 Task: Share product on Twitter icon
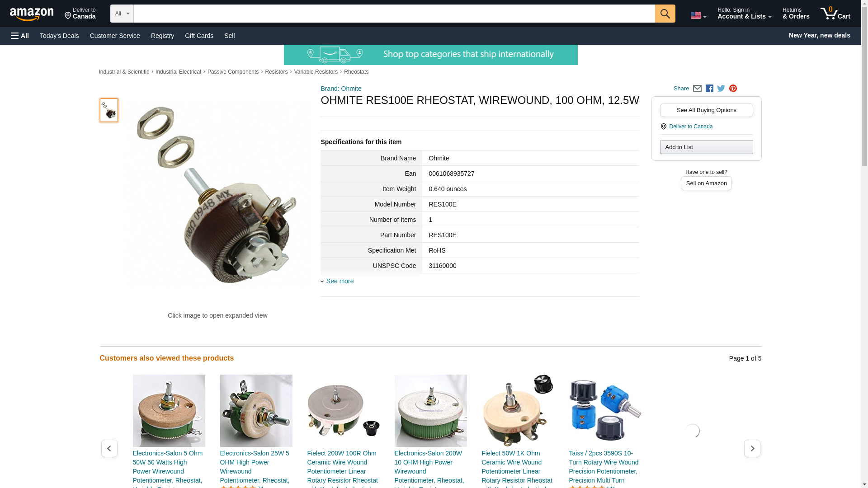point(721,89)
